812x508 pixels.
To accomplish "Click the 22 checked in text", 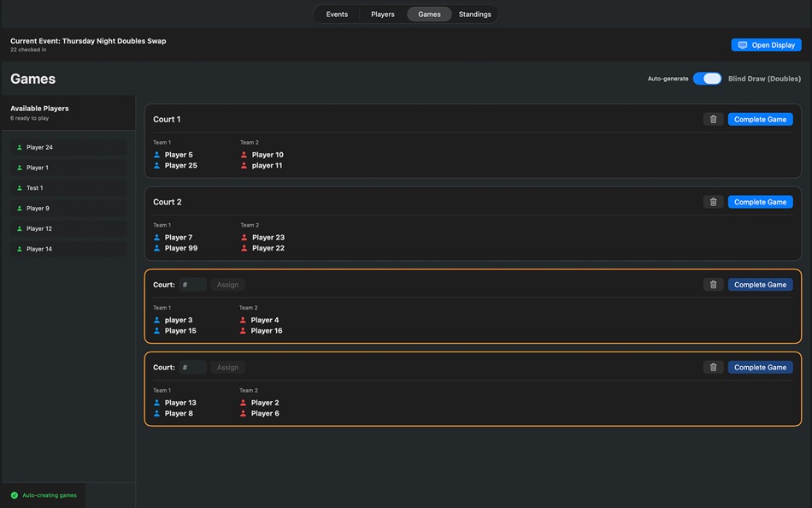I will click(28, 50).
